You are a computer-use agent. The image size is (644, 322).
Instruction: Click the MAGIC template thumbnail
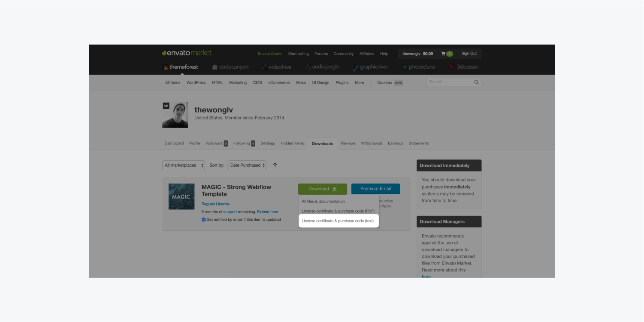click(x=181, y=196)
